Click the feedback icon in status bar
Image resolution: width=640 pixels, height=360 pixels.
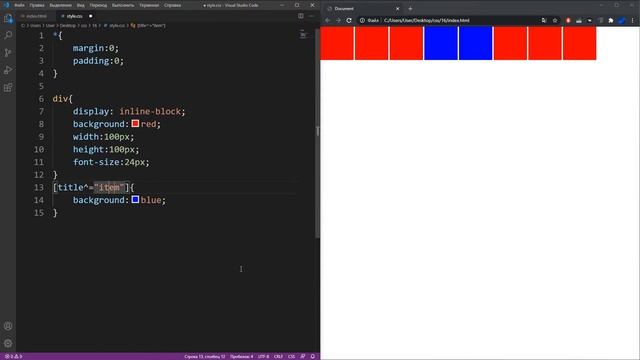[x=303, y=356]
